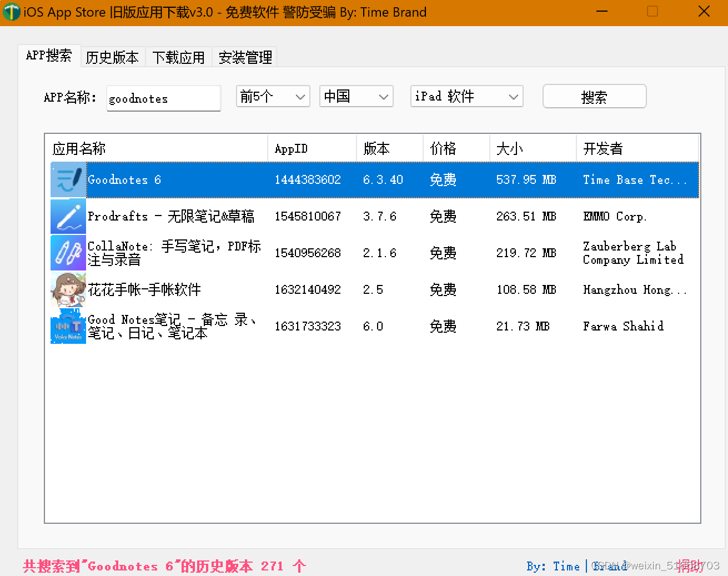The image size is (728, 576).
Task: Click AppID 1631733323
Action: click(x=308, y=326)
